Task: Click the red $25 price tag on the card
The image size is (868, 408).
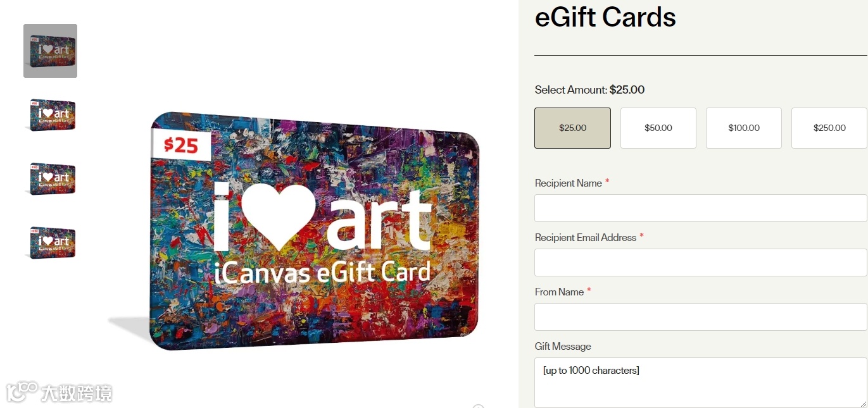Action: tap(181, 145)
